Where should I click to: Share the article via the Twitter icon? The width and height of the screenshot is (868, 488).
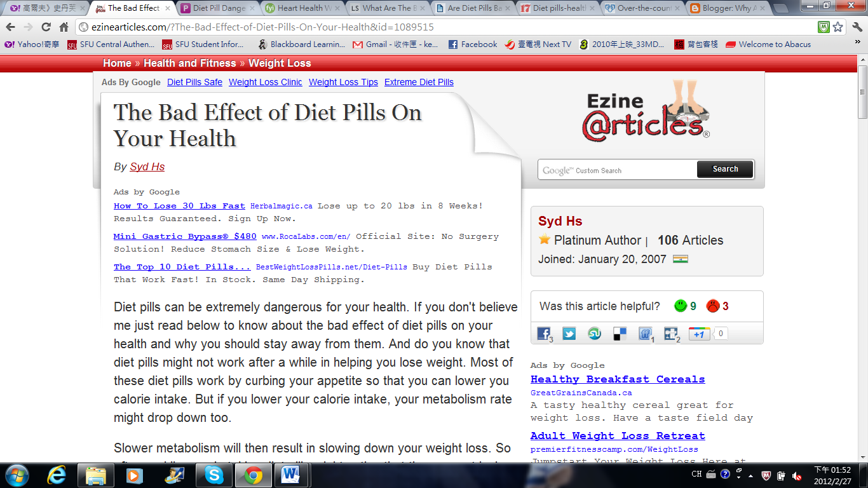tap(569, 333)
